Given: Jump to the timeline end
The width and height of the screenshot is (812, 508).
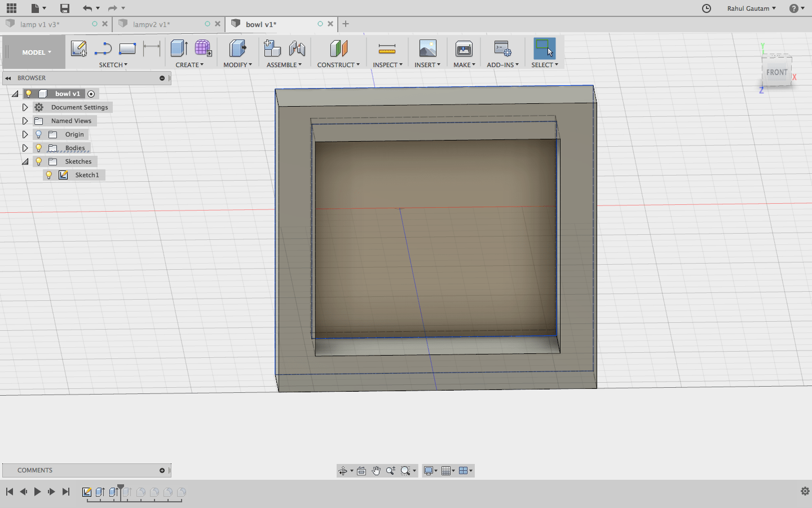Looking at the screenshot, I should coord(65,492).
